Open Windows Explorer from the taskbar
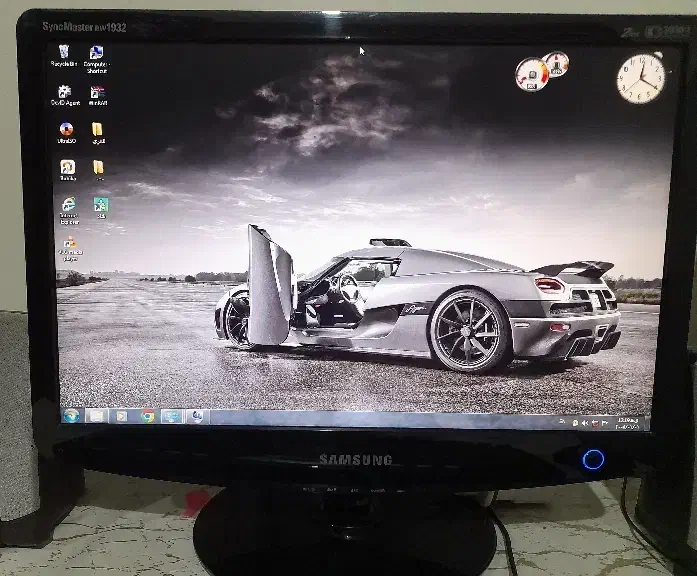Image resolution: width=697 pixels, height=576 pixels. click(x=97, y=416)
